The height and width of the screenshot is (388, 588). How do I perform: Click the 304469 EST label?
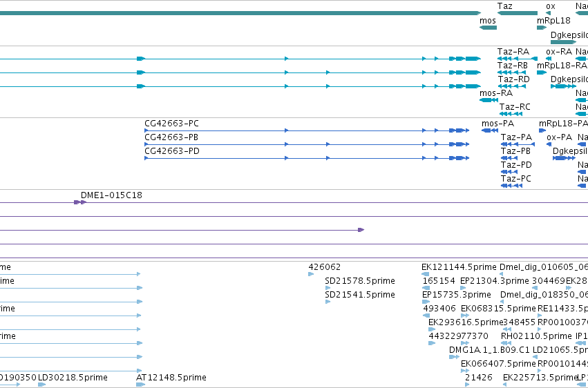click(x=548, y=281)
